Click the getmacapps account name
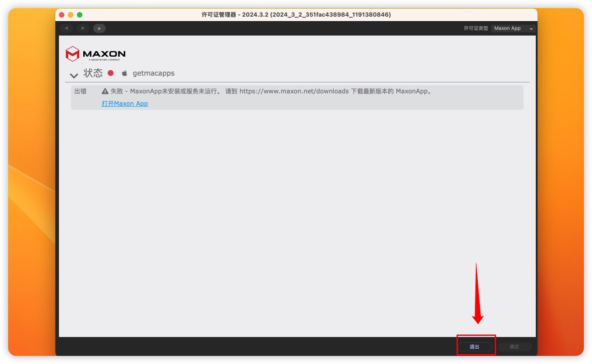This screenshot has width=592, height=364. [x=153, y=73]
